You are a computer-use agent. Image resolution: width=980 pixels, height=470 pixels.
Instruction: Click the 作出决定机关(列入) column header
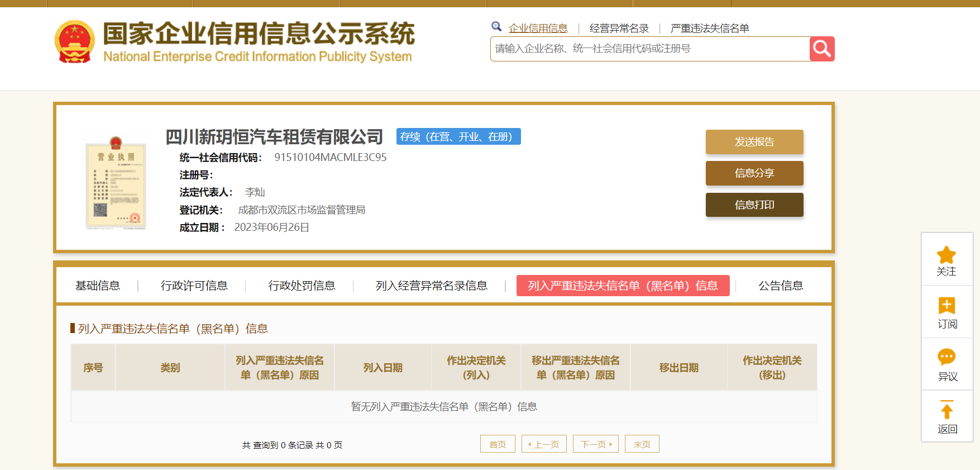coord(476,368)
